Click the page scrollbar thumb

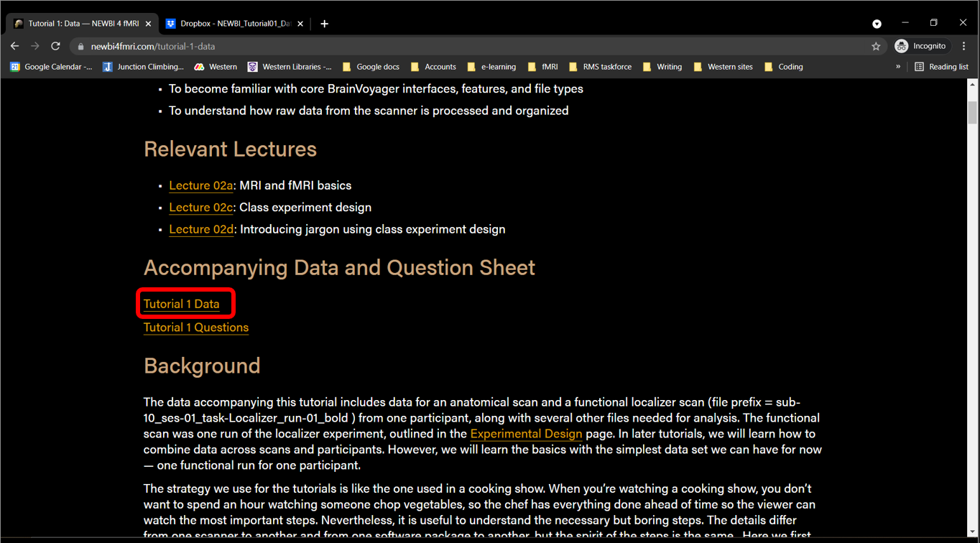[973, 113]
